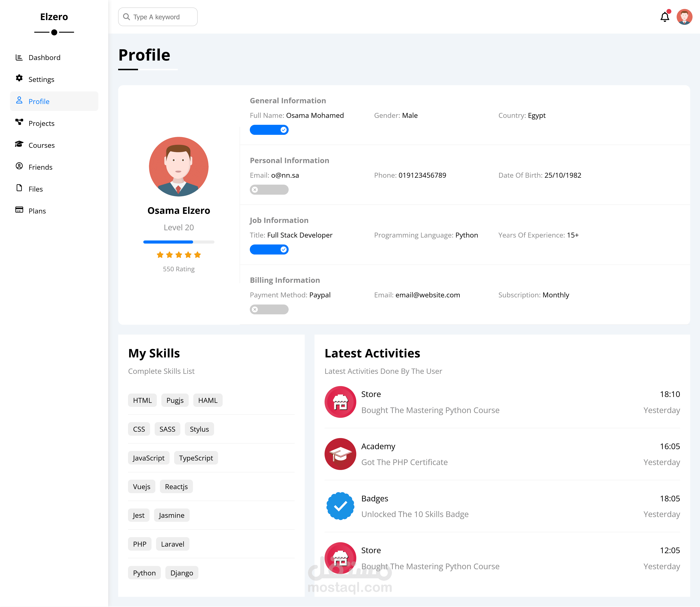Open the Files sidebar entry
This screenshot has width=700, height=607.
(36, 189)
